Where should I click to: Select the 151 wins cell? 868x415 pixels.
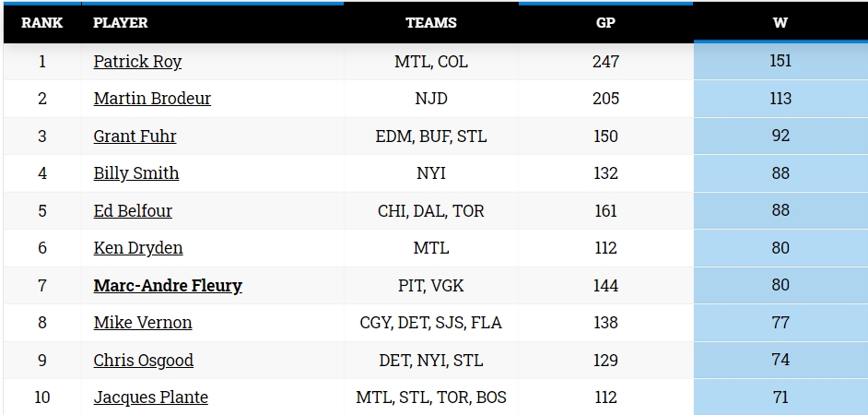[x=780, y=61]
